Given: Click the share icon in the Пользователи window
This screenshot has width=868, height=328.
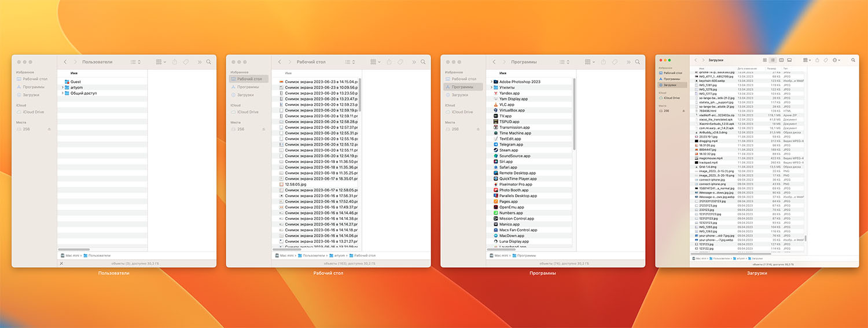Looking at the screenshot, I should point(175,62).
